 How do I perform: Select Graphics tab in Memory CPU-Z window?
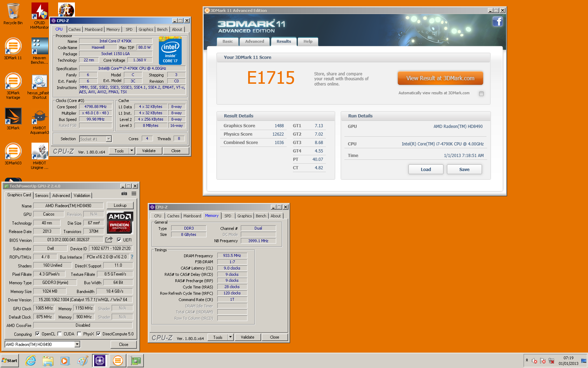click(244, 216)
